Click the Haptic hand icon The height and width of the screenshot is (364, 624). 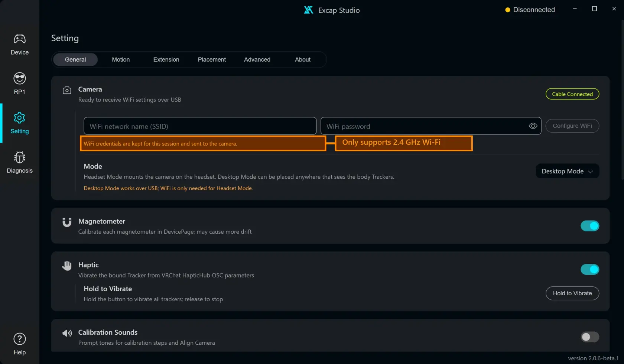point(67,266)
